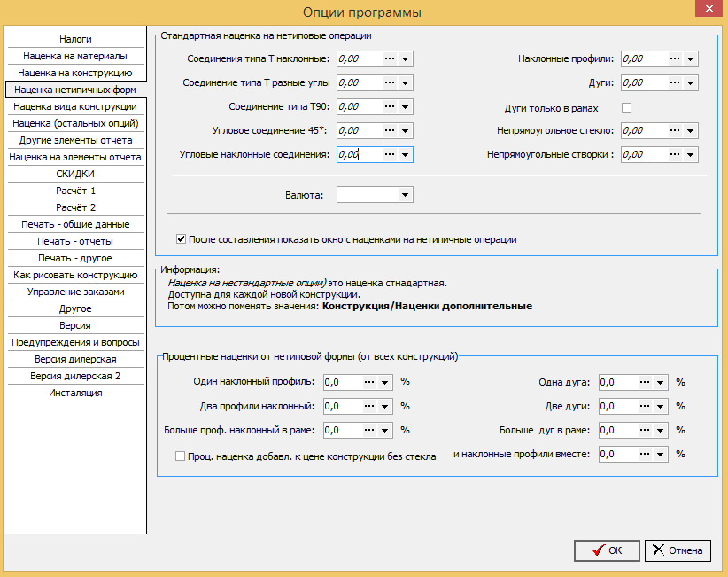Focus Два профили наклонный percent field
Screen dimensions: 728x577
click(343, 407)
